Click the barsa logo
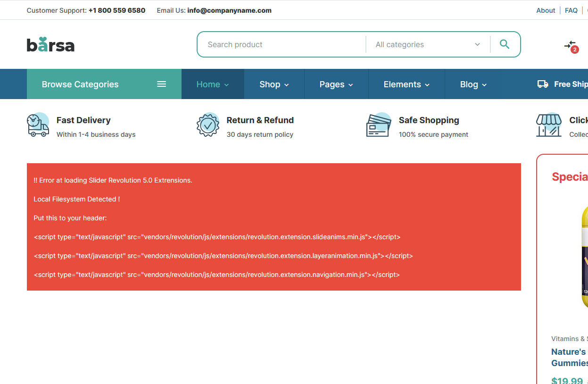 50,45
